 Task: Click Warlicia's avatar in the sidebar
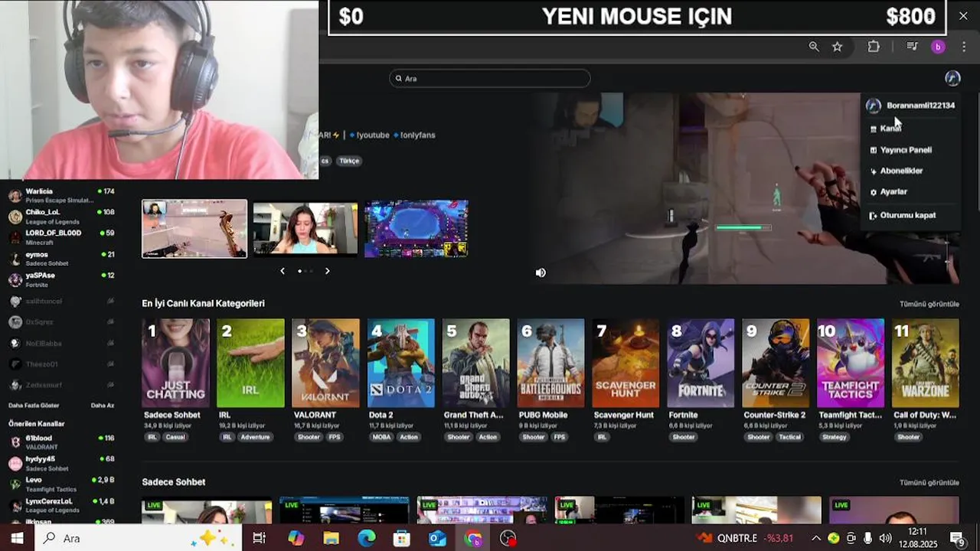click(x=15, y=195)
